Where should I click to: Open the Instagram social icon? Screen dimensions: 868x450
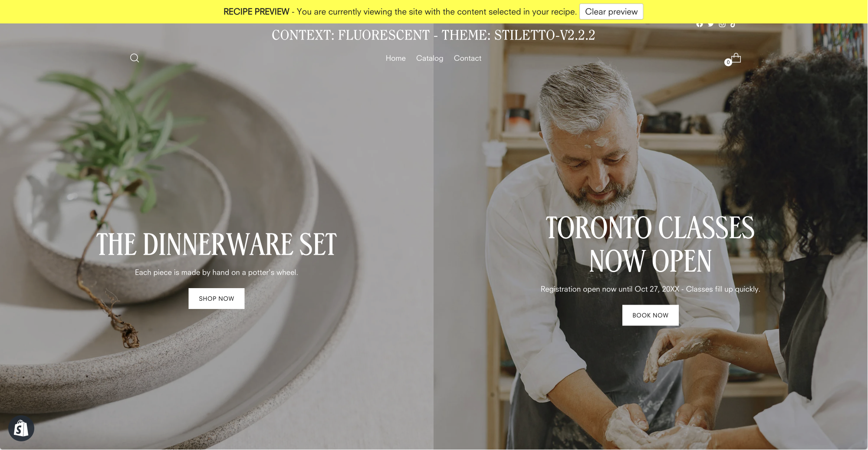(722, 25)
